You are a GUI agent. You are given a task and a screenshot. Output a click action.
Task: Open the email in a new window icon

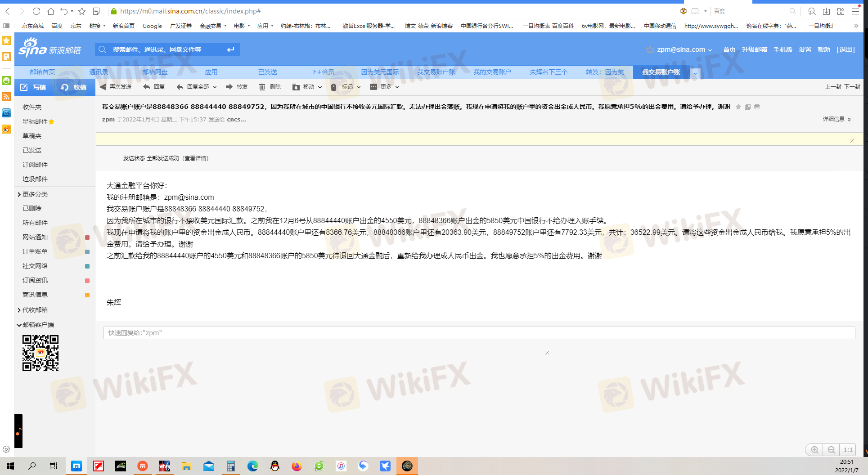748,107
